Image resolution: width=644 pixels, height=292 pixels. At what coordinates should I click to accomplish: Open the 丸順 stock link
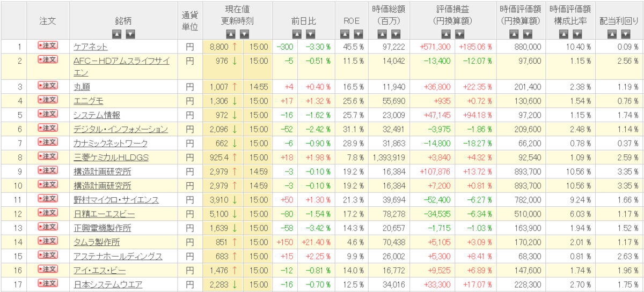coord(82,87)
